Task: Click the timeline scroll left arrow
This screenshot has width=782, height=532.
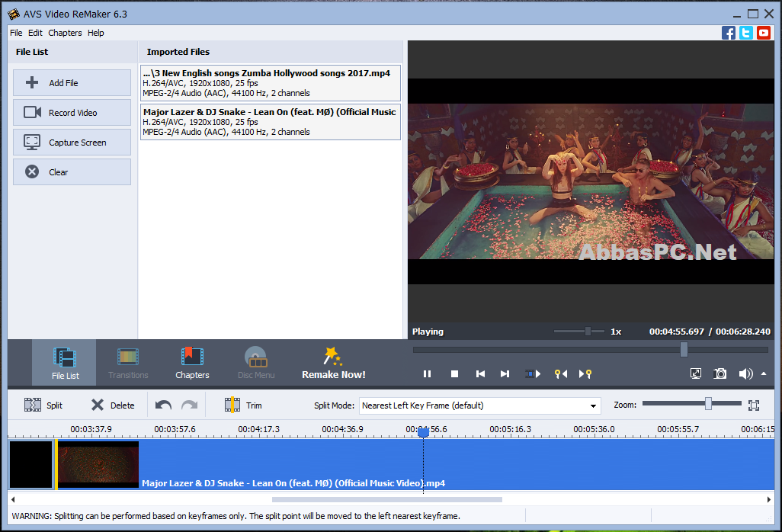Action: pos(13,499)
